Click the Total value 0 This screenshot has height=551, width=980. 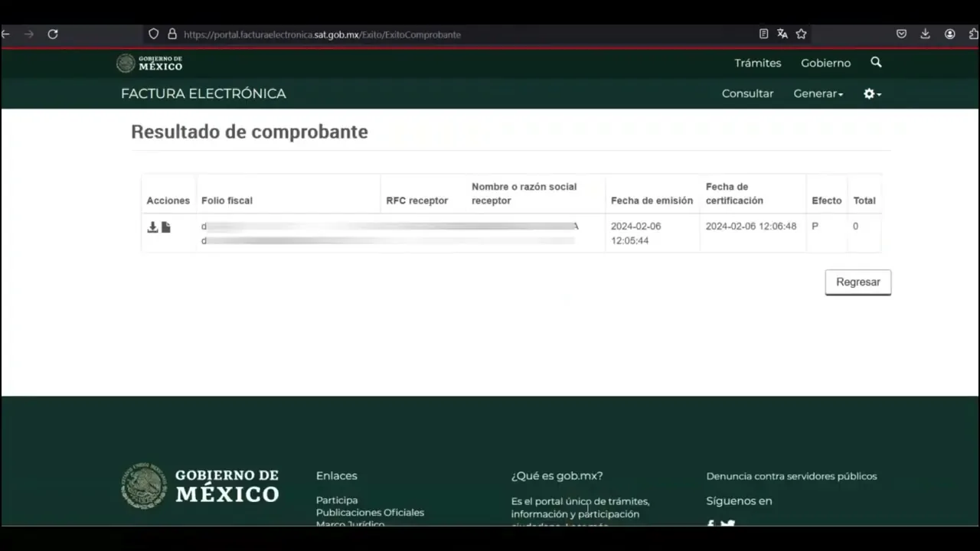click(x=855, y=227)
